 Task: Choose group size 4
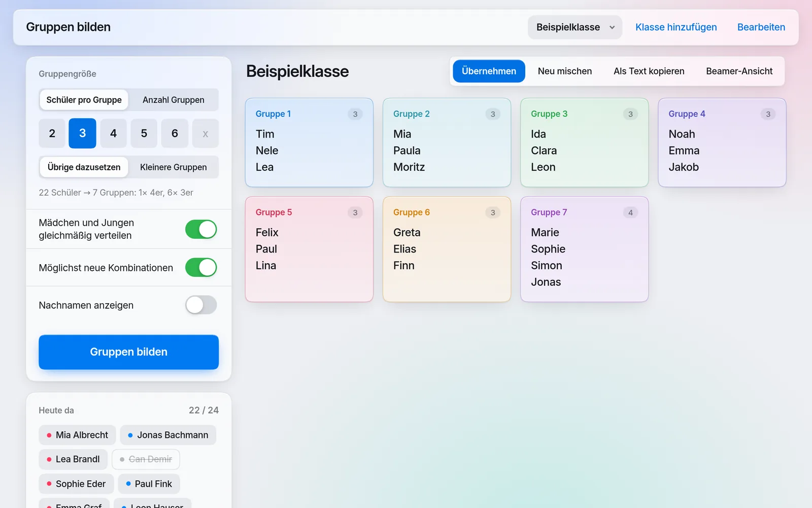113,134
